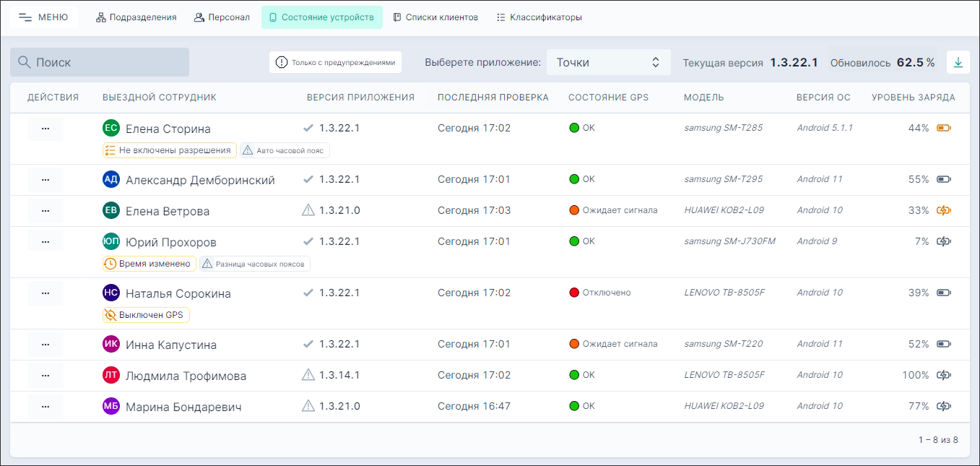Open actions menu for Елена Ветрова
The width and height of the screenshot is (980, 466).
45,211
